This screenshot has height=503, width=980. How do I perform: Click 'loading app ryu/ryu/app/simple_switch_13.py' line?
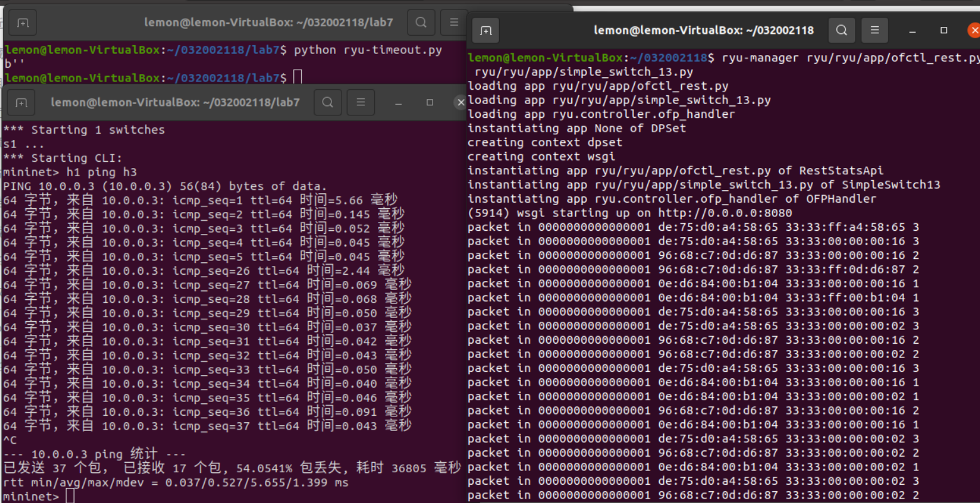(x=619, y=100)
